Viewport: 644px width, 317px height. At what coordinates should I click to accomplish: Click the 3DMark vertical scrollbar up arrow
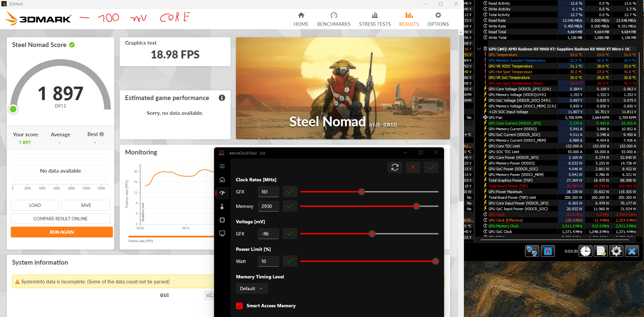tap(461, 32)
